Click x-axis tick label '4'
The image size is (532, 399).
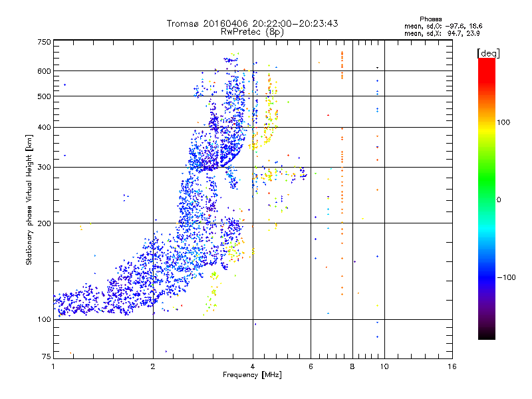253,366
